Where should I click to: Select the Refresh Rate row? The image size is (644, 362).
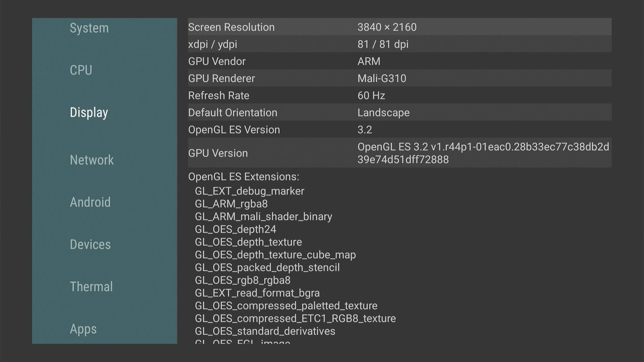click(352, 96)
